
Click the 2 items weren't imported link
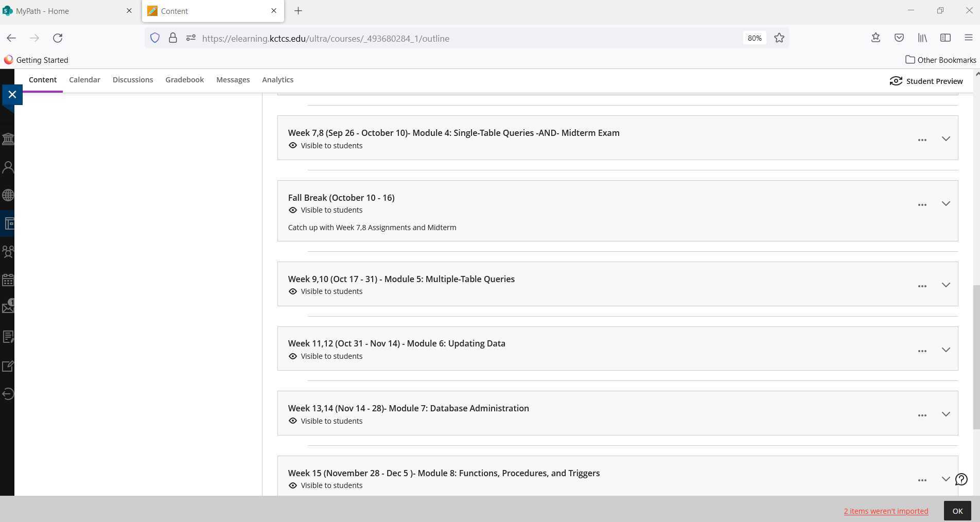coord(885,511)
